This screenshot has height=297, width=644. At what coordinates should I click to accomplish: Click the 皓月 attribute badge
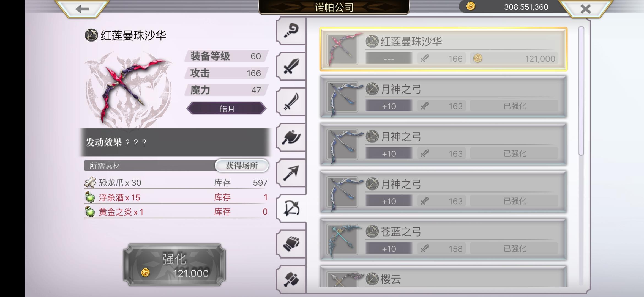coord(226,108)
